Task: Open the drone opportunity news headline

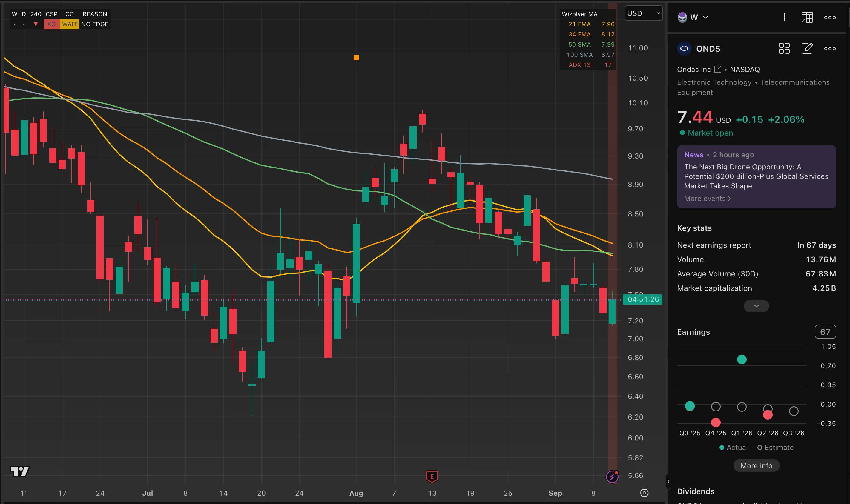Action: tap(756, 176)
